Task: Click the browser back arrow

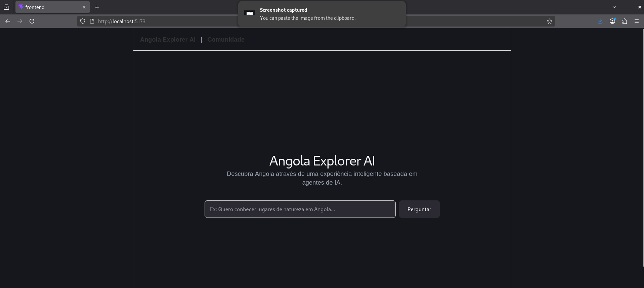Action: (x=8, y=21)
